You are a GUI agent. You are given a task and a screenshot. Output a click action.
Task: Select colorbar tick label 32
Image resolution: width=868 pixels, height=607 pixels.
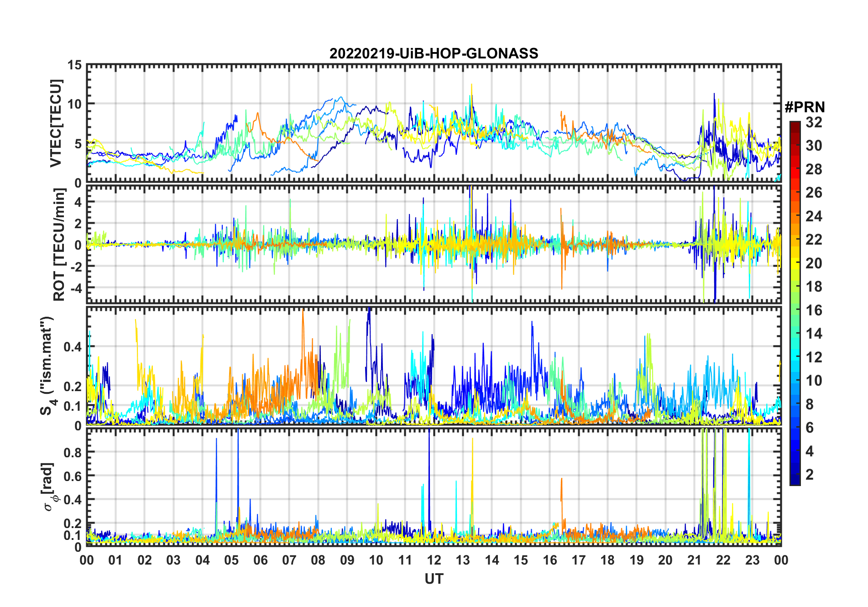click(814, 122)
